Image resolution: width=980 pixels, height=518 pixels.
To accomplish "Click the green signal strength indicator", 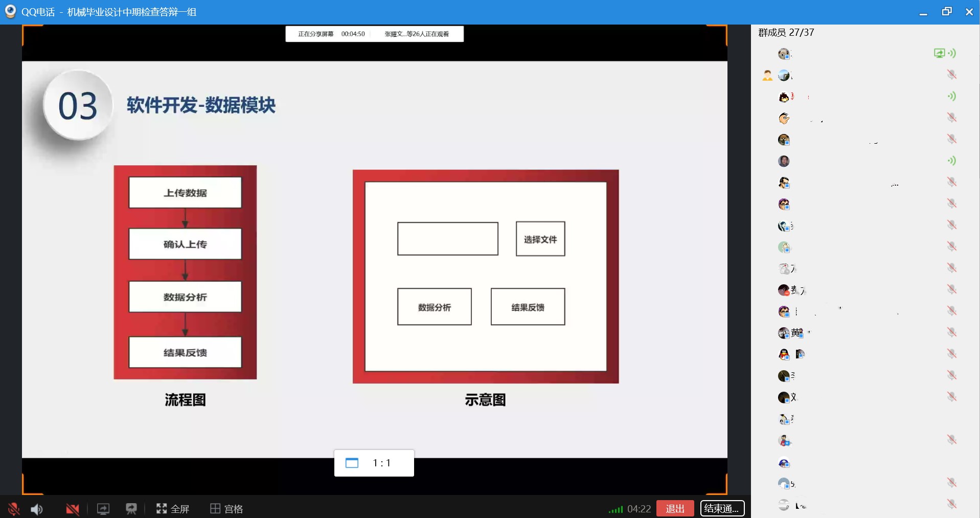I will (x=616, y=509).
